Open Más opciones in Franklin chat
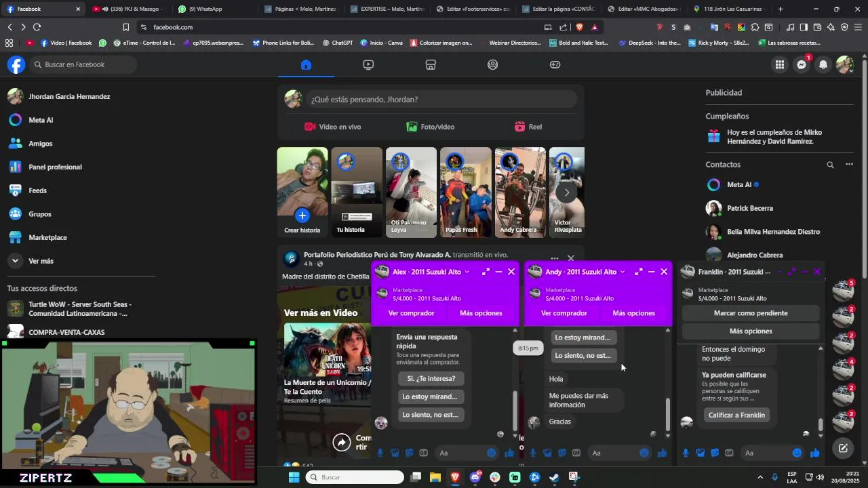This screenshot has height=488, width=868. point(751,331)
